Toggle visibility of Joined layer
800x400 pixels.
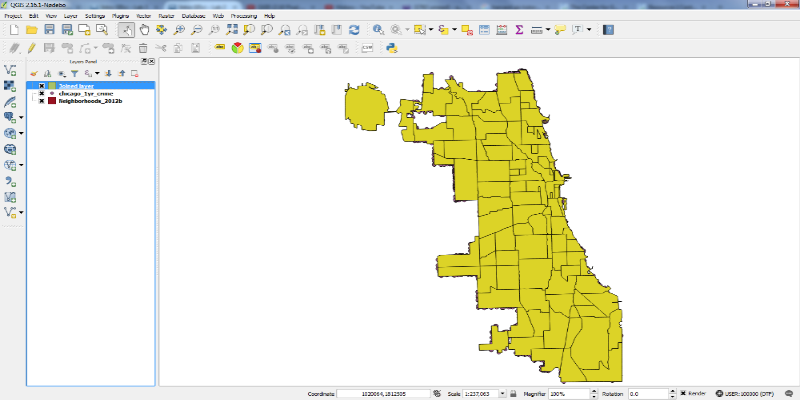click(41, 86)
